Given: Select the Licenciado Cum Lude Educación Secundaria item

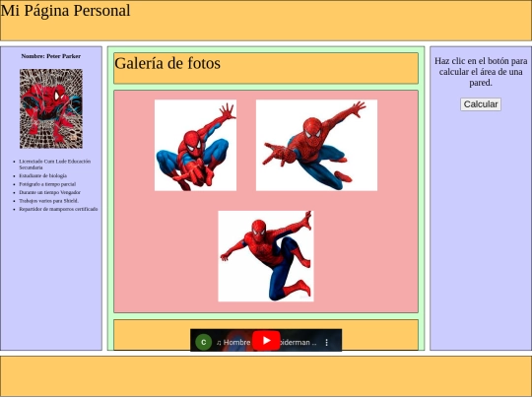Looking at the screenshot, I should pos(54,165).
